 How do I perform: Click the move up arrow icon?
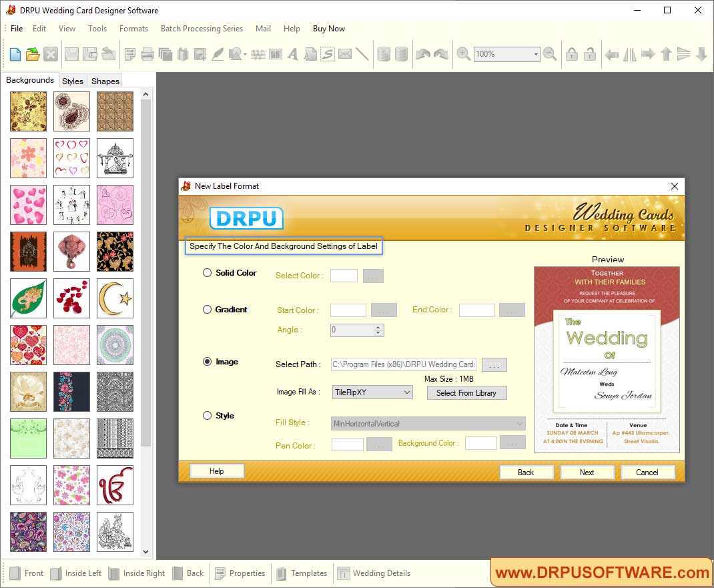point(666,54)
